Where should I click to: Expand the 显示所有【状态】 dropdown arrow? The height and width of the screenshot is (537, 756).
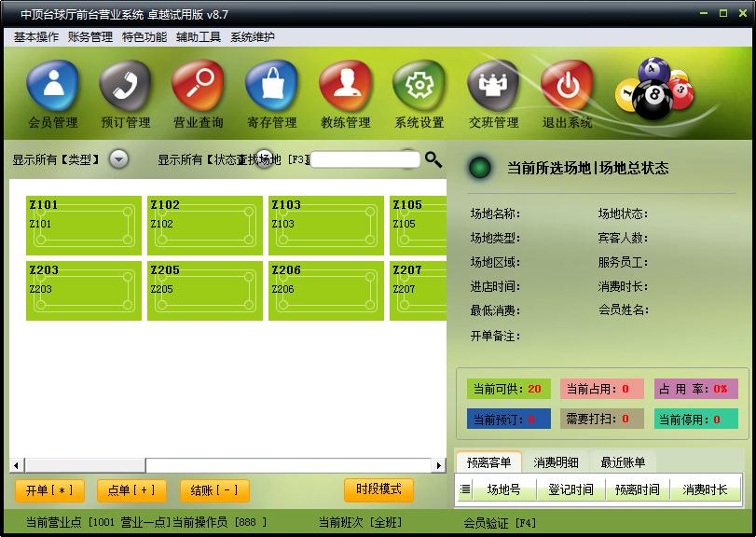[263, 158]
